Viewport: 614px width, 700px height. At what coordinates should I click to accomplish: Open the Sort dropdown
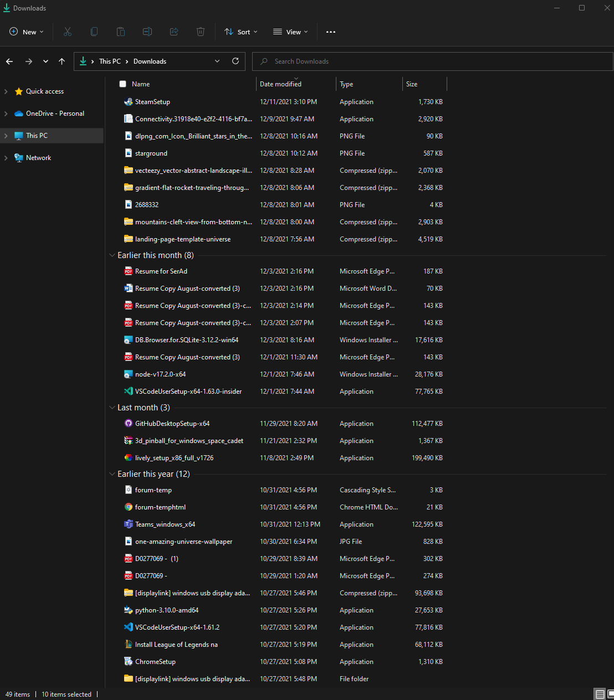pyautogui.click(x=241, y=32)
